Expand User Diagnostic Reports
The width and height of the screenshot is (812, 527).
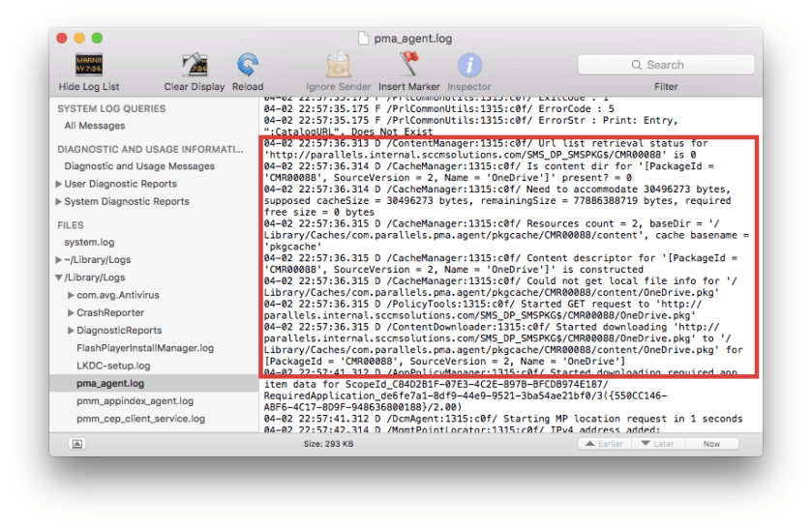[x=58, y=184]
